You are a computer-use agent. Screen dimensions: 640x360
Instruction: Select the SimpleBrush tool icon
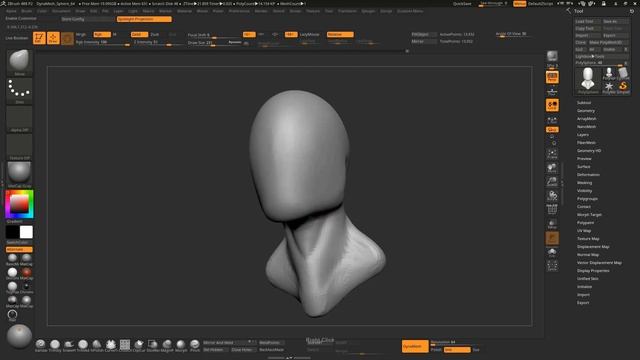[623, 86]
